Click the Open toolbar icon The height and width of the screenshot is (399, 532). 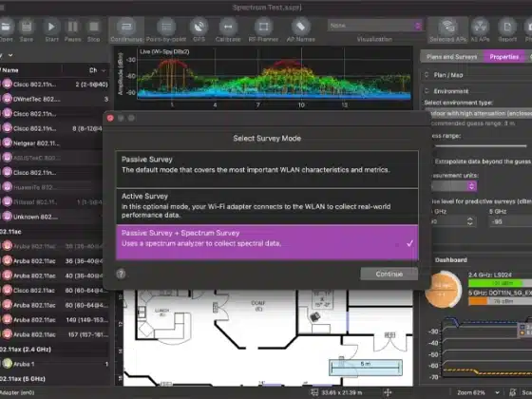point(6,27)
